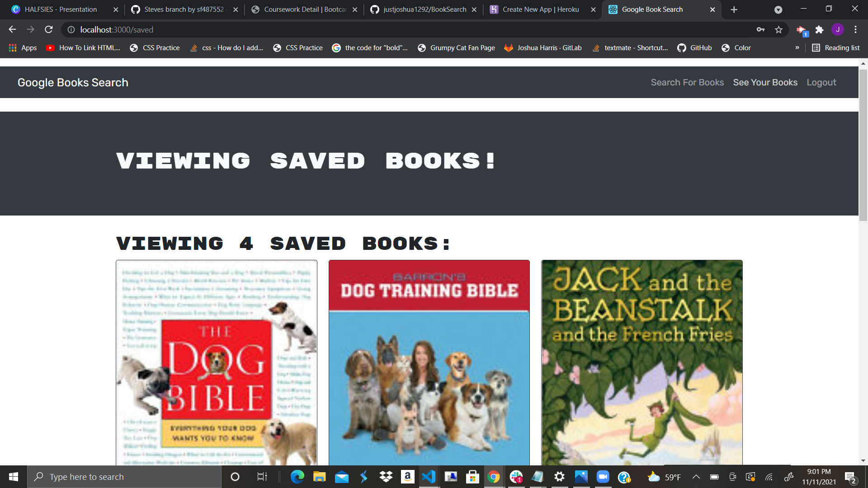Image resolution: width=868 pixels, height=488 pixels.
Task: Open the password key icon in address bar
Action: tap(761, 29)
